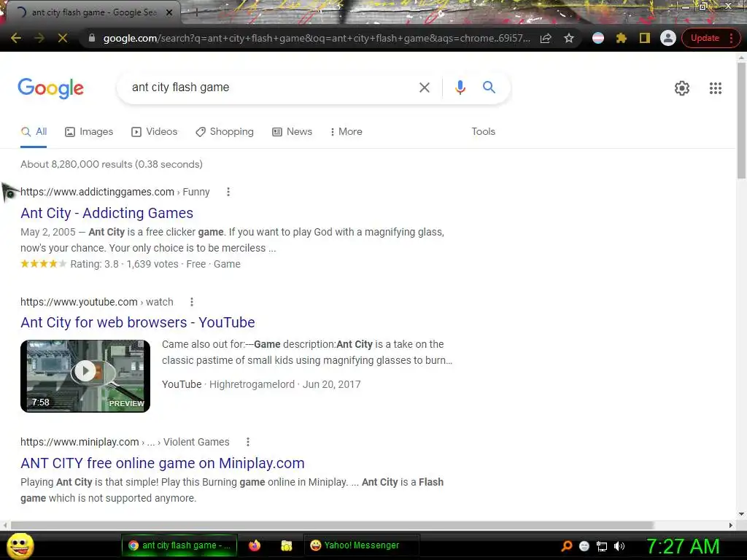Open the file folder taskbar icon

[x=286, y=545]
